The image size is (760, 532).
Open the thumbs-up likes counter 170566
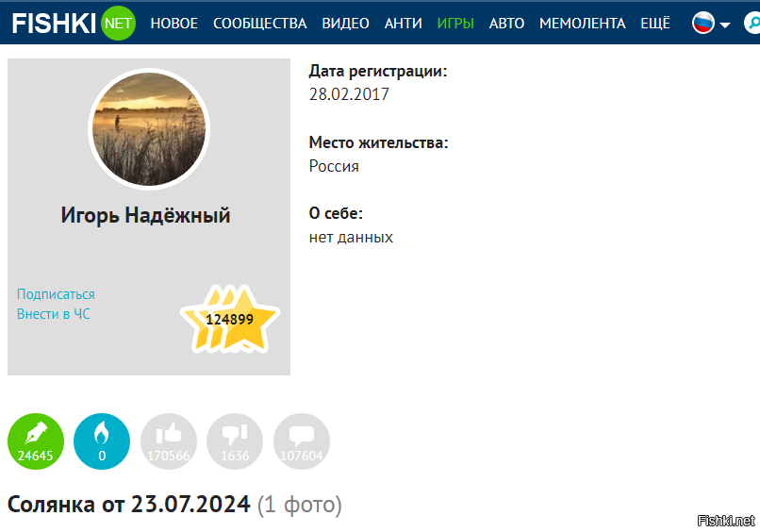point(169,441)
